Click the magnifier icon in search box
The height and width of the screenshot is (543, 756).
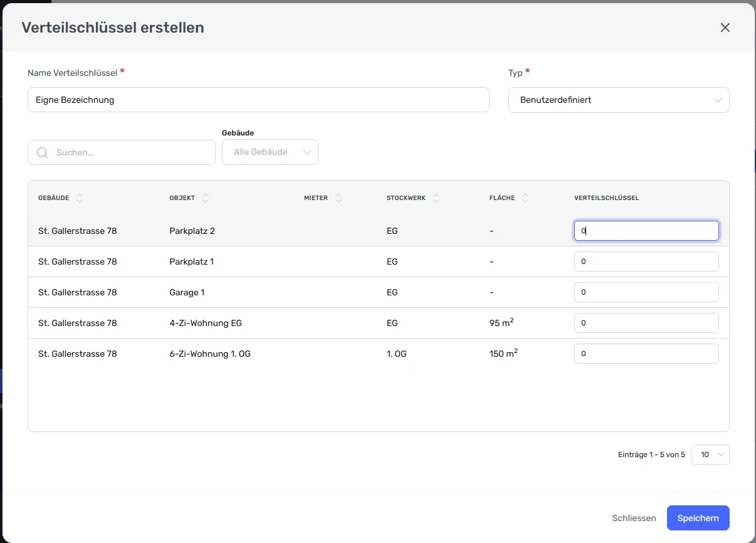(43, 152)
